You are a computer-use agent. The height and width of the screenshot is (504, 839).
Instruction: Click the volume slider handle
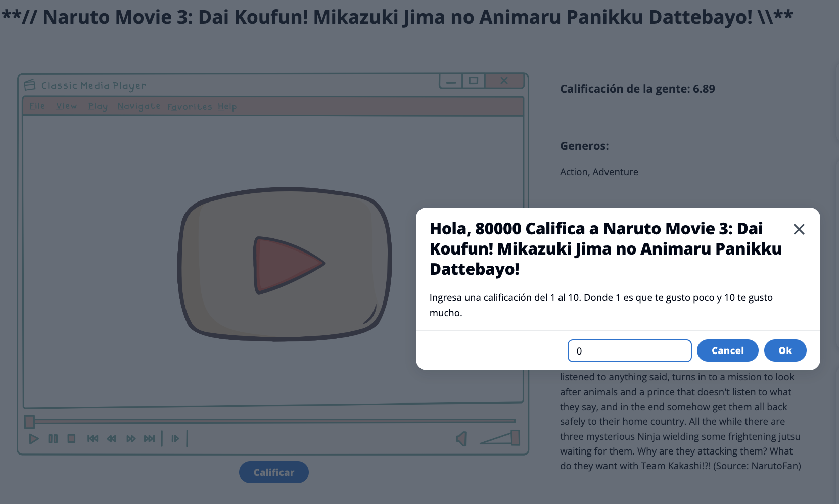click(515, 437)
